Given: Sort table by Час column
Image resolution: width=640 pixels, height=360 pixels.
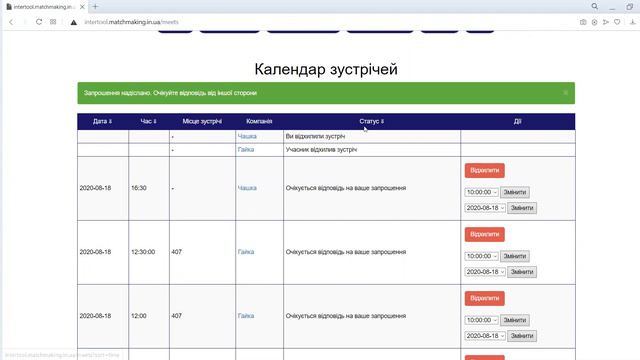Looking at the screenshot, I should point(149,121).
